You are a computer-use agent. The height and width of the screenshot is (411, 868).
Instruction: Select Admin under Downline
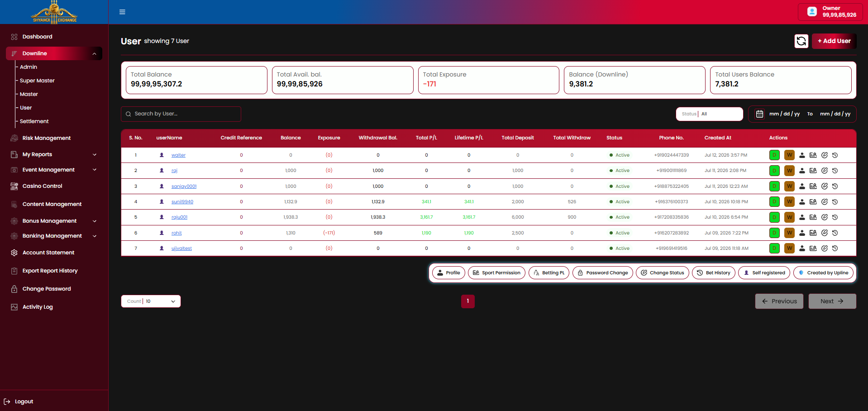pyautogui.click(x=29, y=67)
